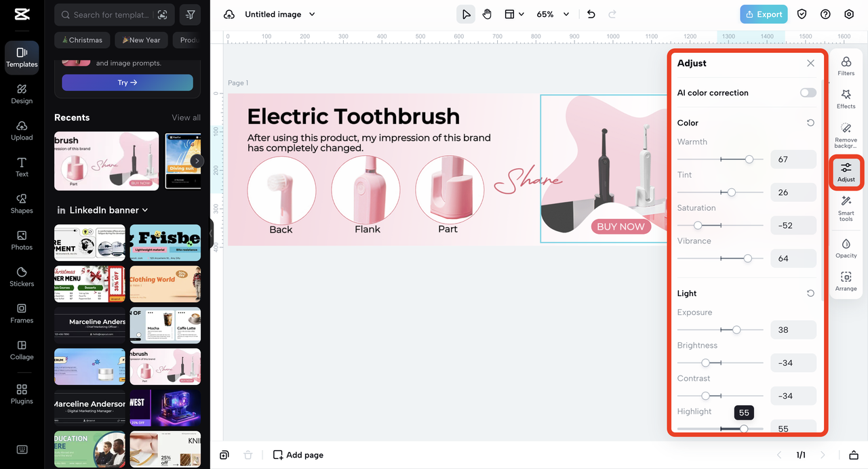Open the Arrange tool
Viewport: 868px width, 469px height.
tap(846, 281)
